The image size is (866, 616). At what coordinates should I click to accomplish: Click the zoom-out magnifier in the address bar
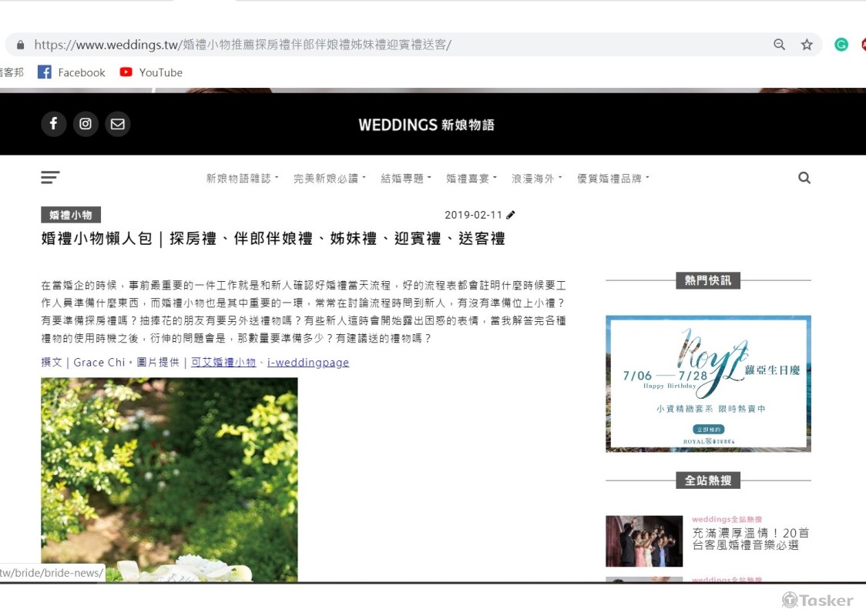coord(779,45)
